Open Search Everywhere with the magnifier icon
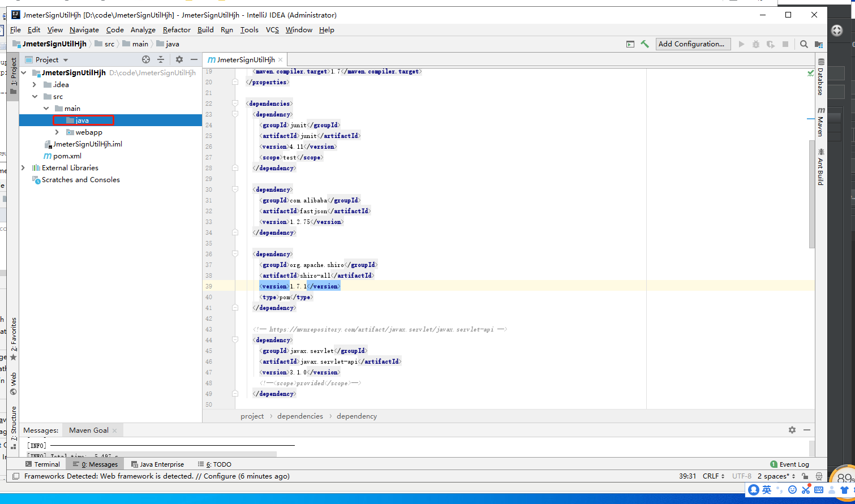The height and width of the screenshot is (504, 855). 804,44
